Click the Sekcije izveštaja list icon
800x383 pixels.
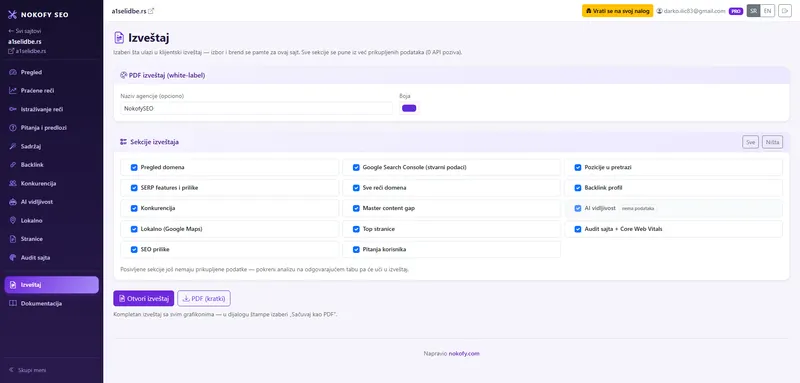pyautogui.click(x=123, y=142)
